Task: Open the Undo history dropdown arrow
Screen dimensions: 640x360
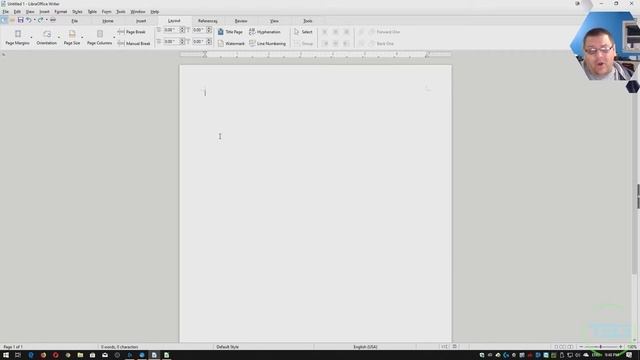Action: pos(34,20)
